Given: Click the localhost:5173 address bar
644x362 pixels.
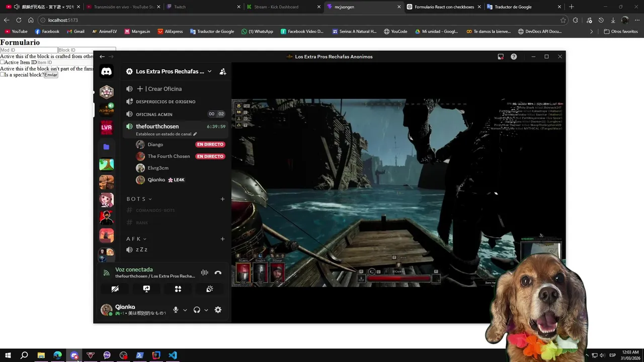Looking at the screenshot, I should 302,20.
